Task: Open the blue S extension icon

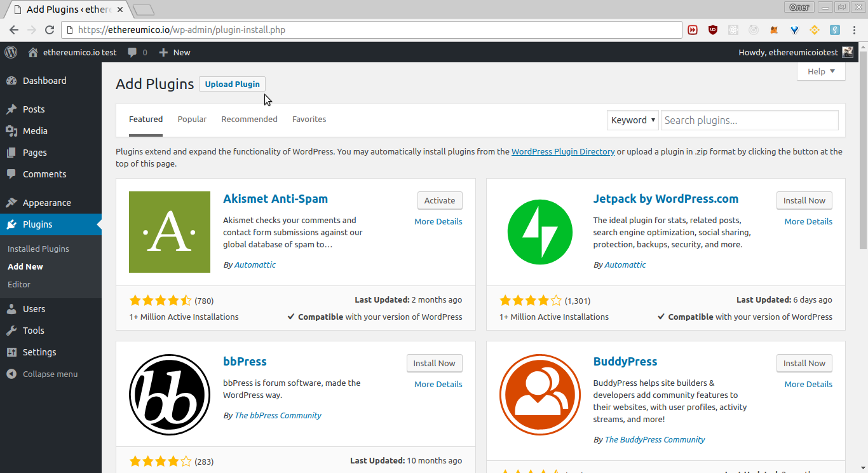Action: click(835, 30)
